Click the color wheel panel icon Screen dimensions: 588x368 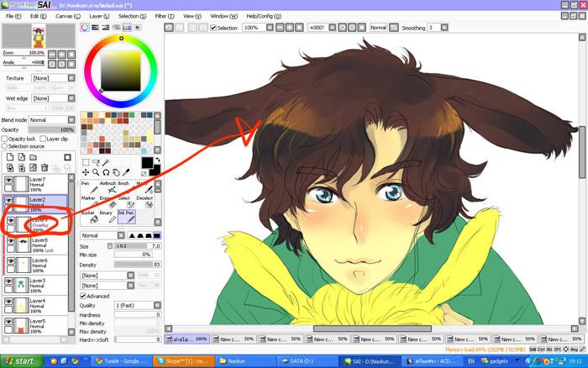(85, 28)
